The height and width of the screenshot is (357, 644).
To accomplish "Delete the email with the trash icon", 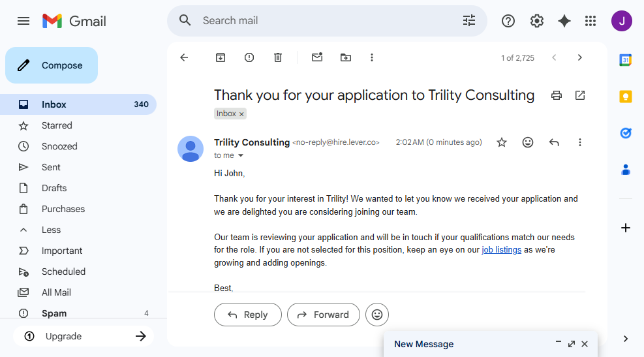I will [x=278, y=57].
